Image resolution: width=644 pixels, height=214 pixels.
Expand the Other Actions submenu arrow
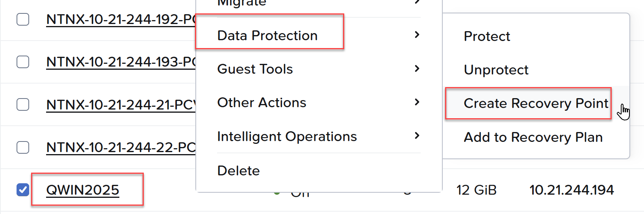tap(417, 102)
